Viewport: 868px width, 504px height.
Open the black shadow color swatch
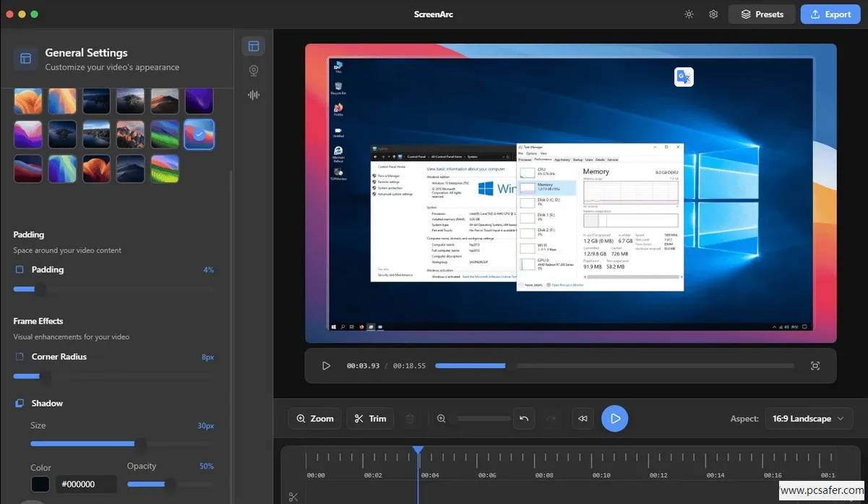pyautogui.click(x=40, y=484)
